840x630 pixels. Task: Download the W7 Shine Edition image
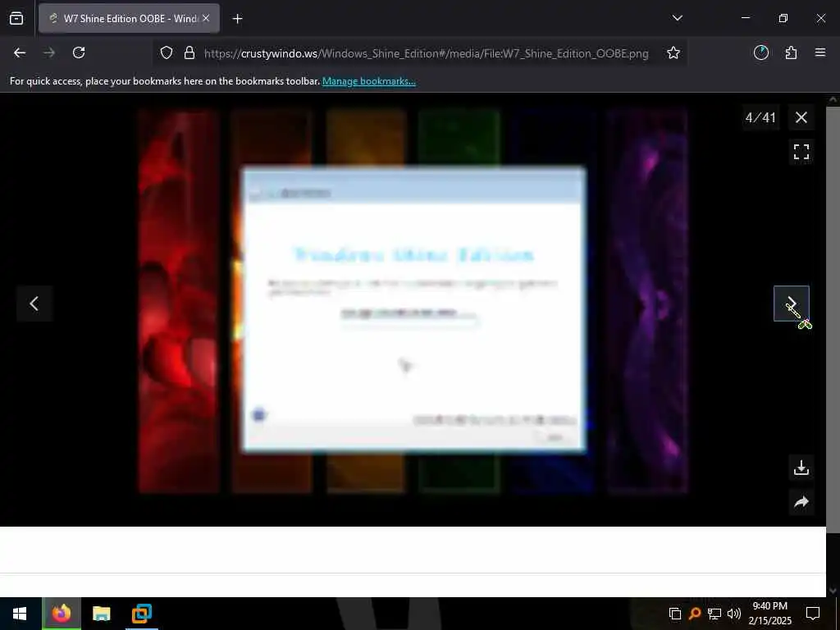tap(801, 468)
